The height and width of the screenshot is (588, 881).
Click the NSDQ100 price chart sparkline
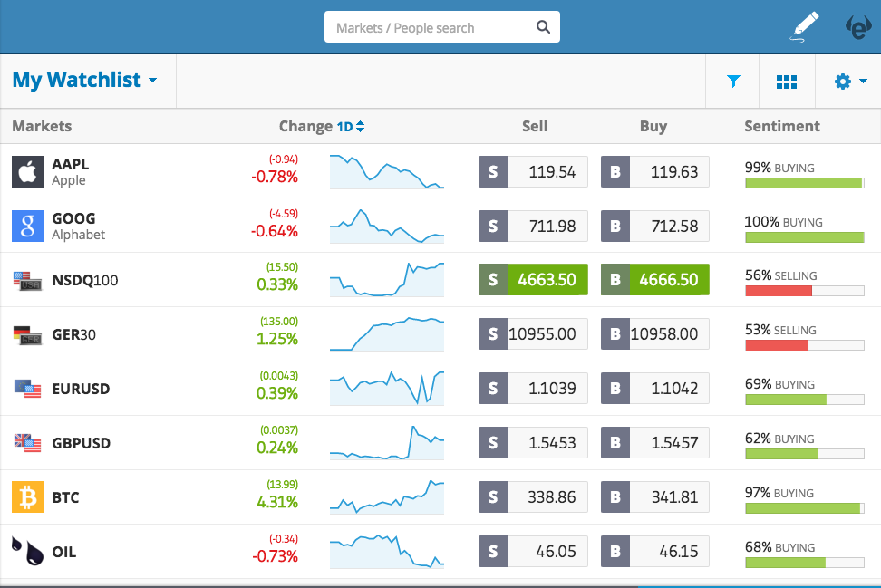click(x=387, y=280)
